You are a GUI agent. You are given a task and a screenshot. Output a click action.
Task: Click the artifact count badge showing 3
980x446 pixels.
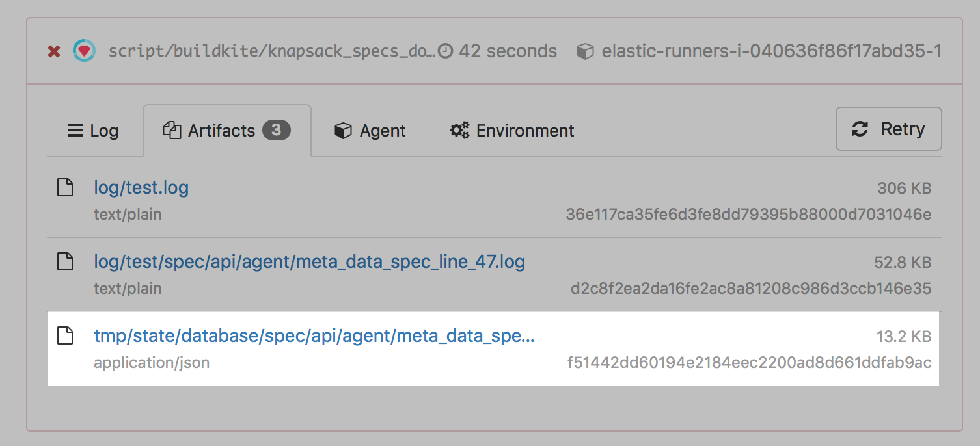276,131
